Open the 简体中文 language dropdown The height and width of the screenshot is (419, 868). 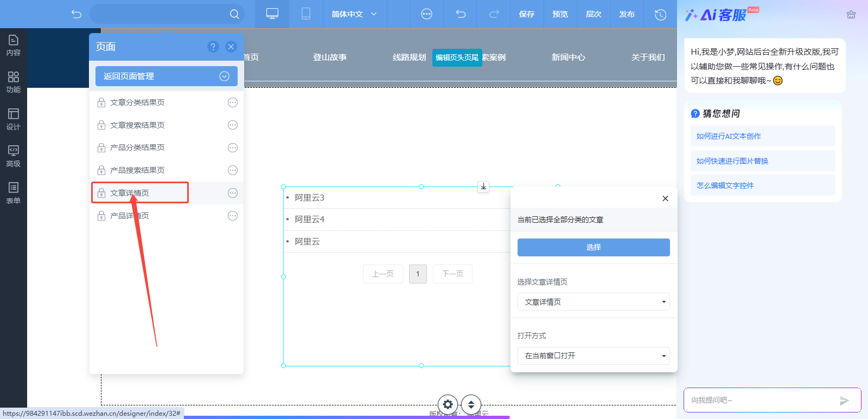pyautogui.click(x=354, y=14)
